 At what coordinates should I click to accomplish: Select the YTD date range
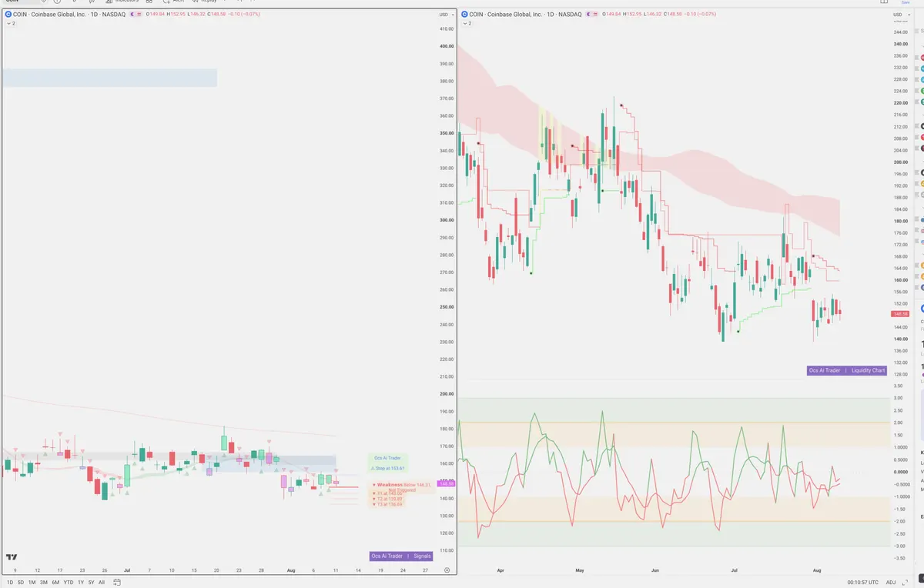pyautogui.click(x=68, y=583)
